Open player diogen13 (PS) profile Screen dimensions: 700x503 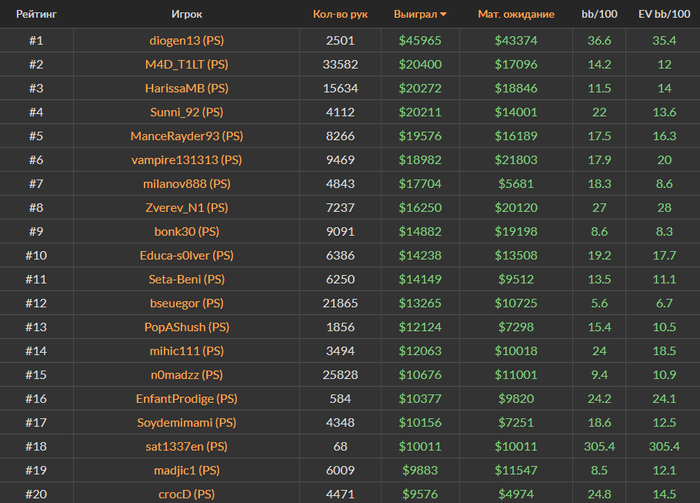[x=187, y=41]
